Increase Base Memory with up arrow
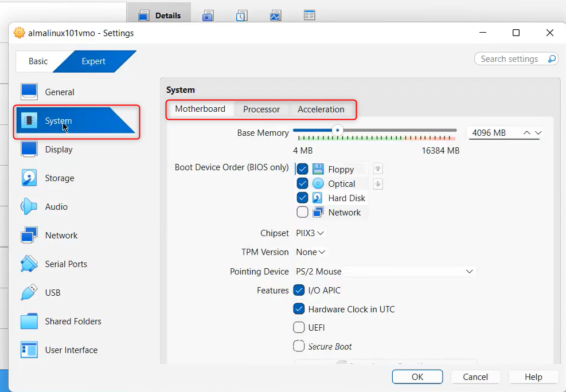 pos(526,133)
